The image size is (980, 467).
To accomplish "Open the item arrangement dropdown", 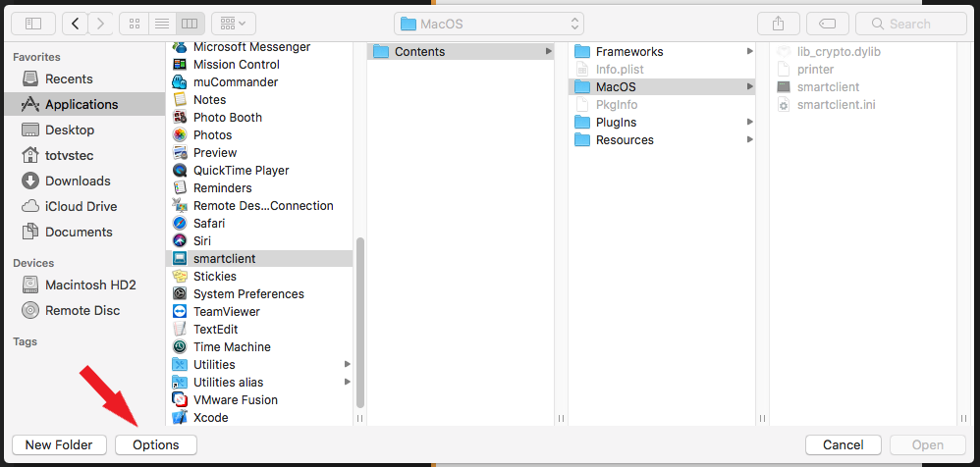I will coord(233,24).
